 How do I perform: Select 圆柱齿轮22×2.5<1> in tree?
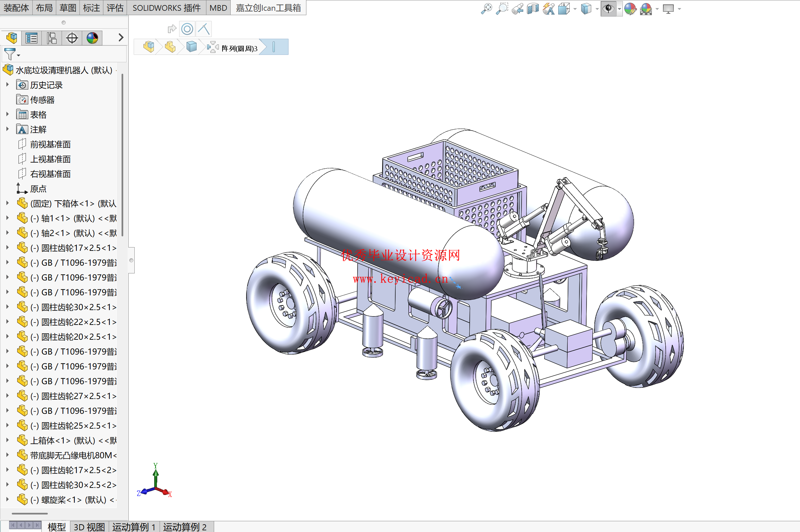pyautogui.click(x=66, y=322)
